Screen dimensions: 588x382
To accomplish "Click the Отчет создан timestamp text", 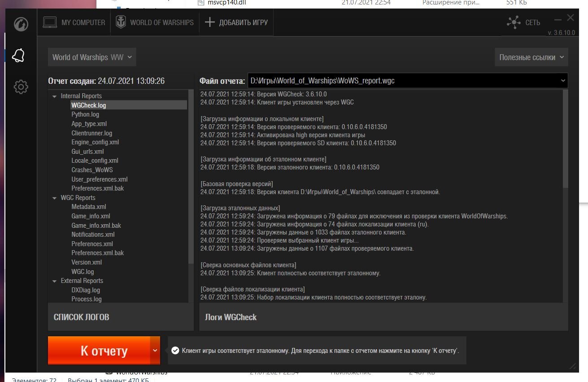I will point(106,81).
